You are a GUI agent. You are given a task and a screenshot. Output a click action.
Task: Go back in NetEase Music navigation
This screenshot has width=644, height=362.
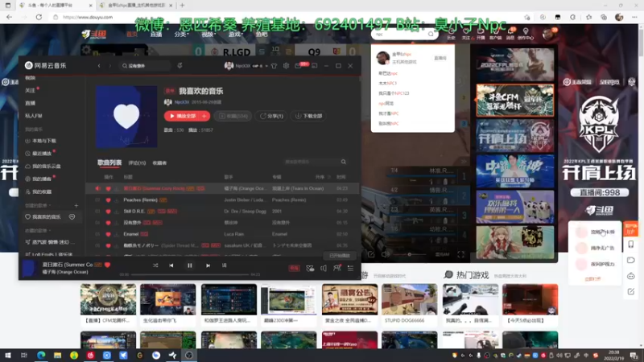99,66
